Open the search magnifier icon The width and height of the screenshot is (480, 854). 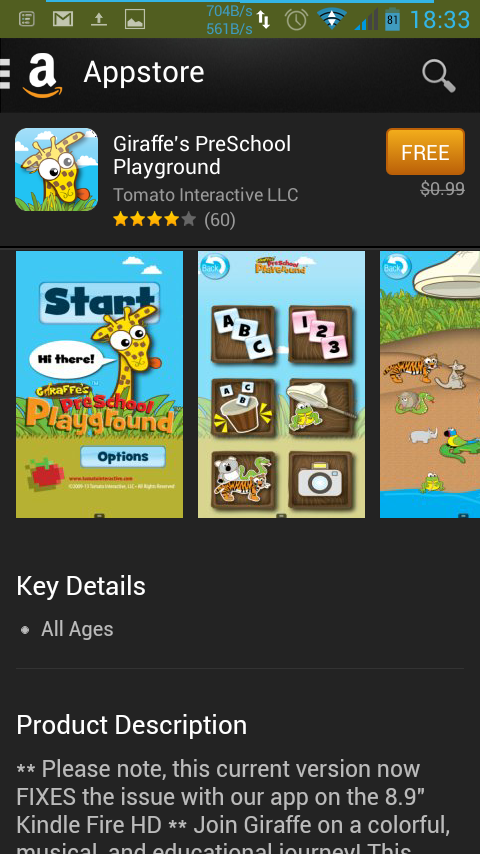click(439, 76)
